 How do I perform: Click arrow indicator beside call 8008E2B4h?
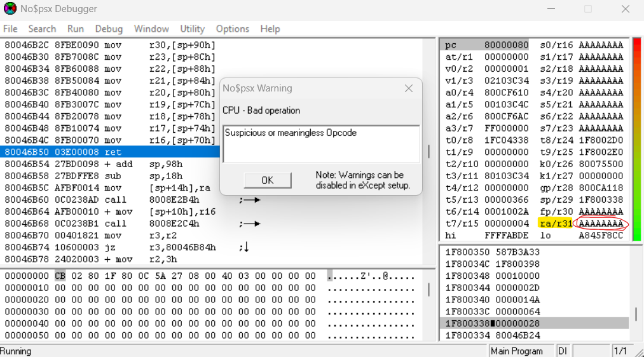click(250, 199)
